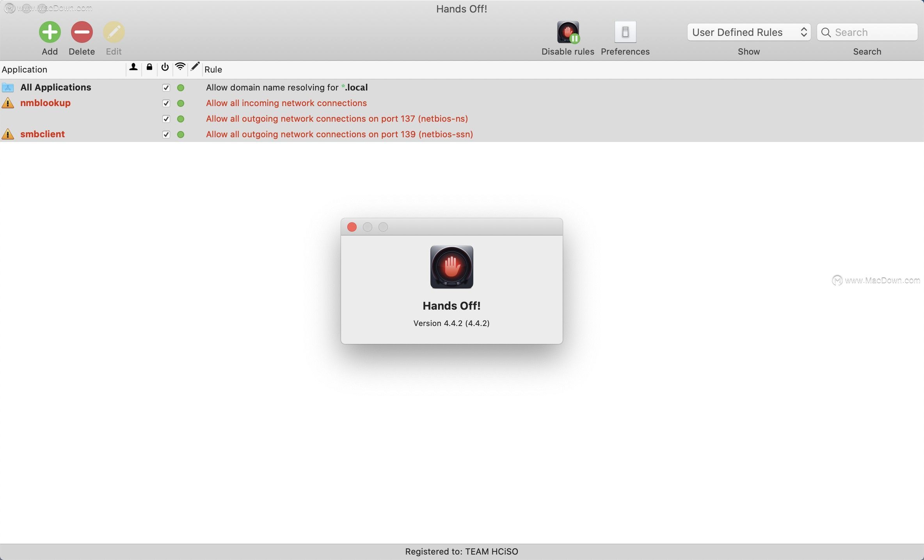Click rule text for port 137 (netbios-ns)
This screenshot has width=924, height=560.
click(337, 119)
